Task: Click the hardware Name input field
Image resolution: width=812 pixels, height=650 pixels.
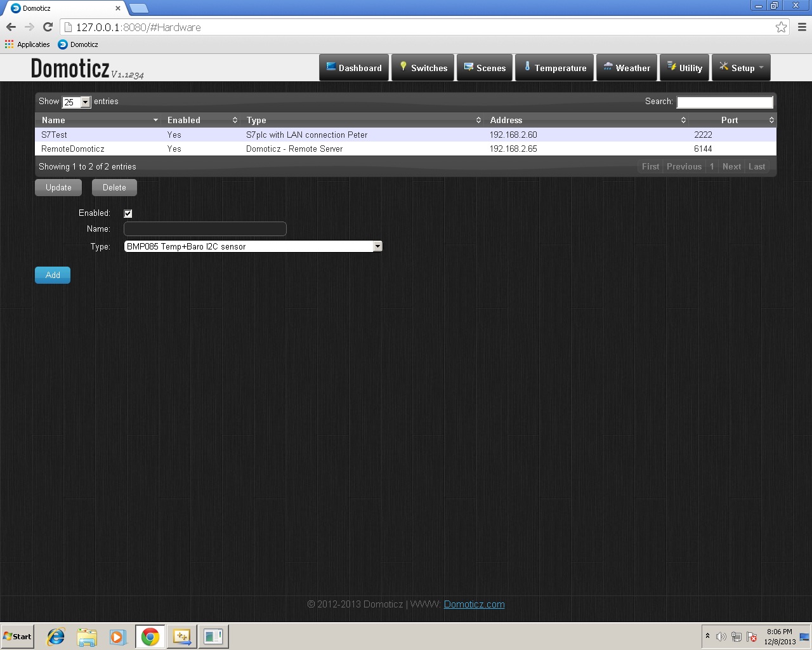Action: pos(205,229)
